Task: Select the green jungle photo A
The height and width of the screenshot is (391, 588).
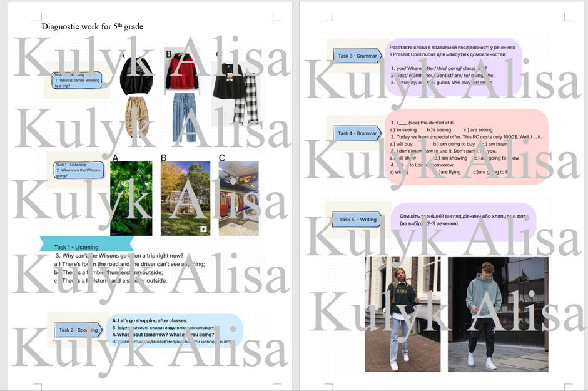Action: (131, 198)
